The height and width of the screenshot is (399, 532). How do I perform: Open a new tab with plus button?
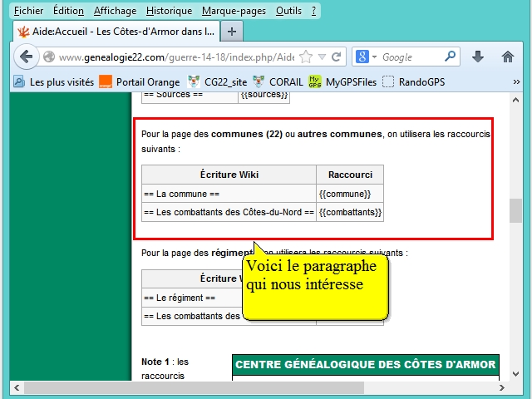(x=232, y=32)
